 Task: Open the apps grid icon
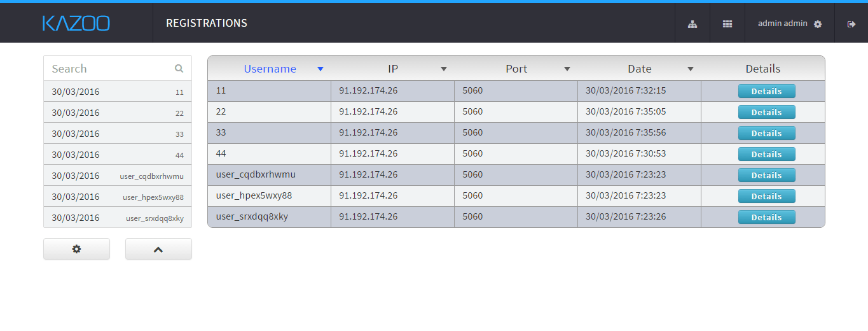(x=727, y=24)
